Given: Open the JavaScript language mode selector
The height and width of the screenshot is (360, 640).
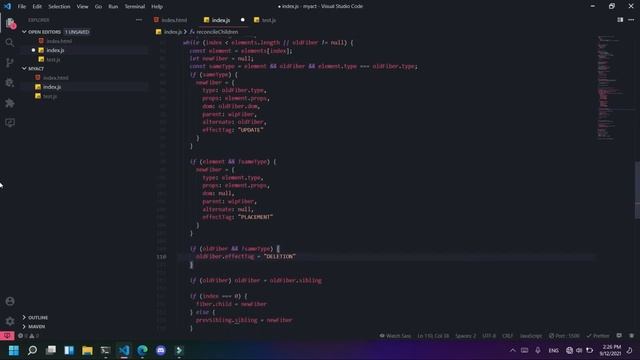Looking at the screenshot, I should pyautogui.click(x=531, y=336).
